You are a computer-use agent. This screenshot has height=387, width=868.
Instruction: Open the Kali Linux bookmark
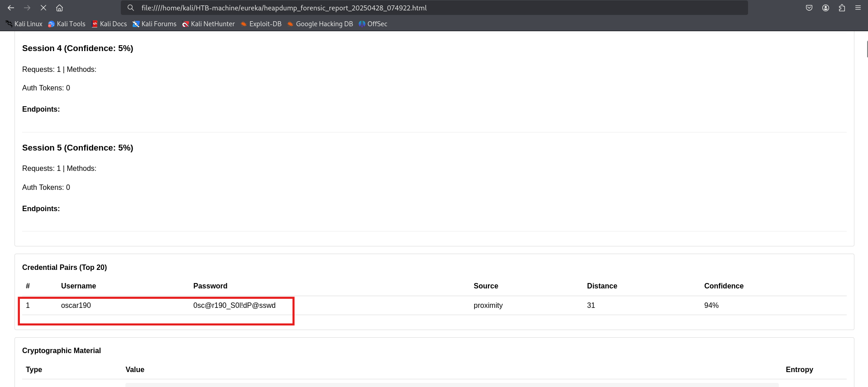pyautogui.click(x=24, y=24)
